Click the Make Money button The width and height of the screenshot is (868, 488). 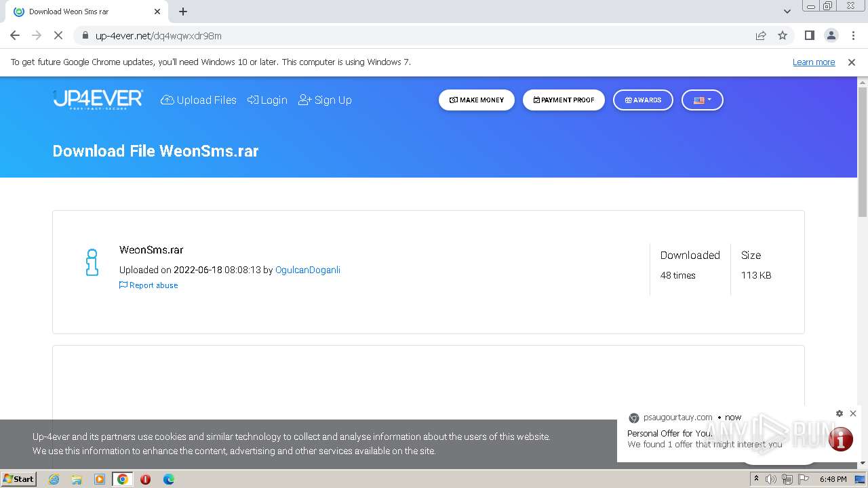[477, 100]
